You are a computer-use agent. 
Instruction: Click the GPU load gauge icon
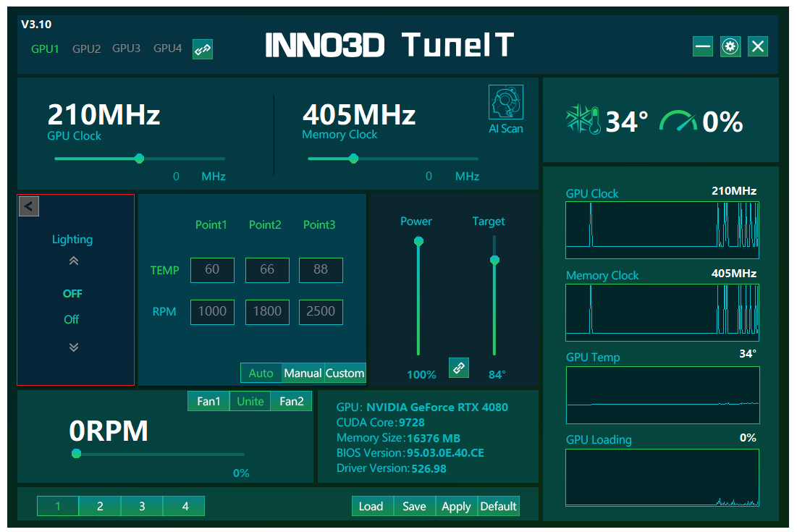point(678,121)
